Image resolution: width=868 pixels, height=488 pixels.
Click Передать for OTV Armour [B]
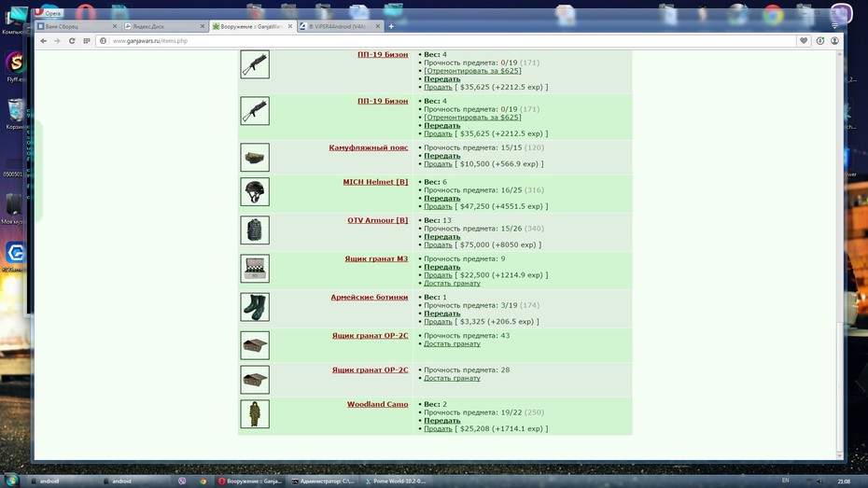click(441, 237)
